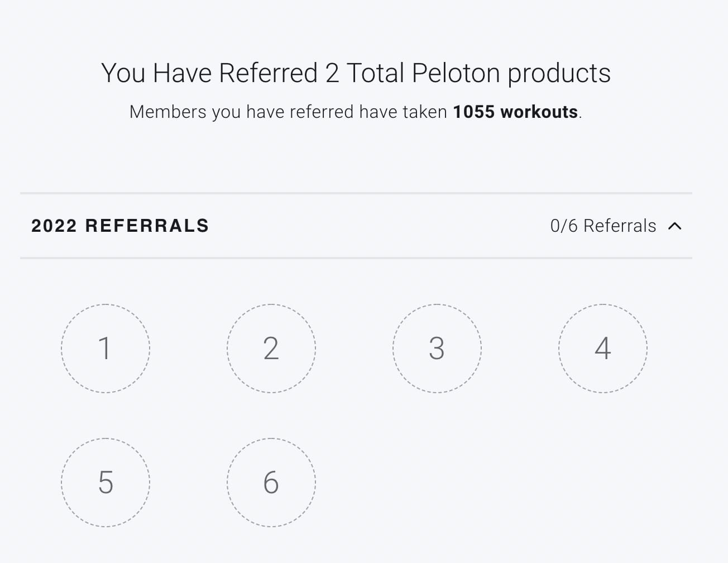This screenshot has width=728, height=563.
Task: Click the empty referral slot numbered 1
Action: coord(106,349)
